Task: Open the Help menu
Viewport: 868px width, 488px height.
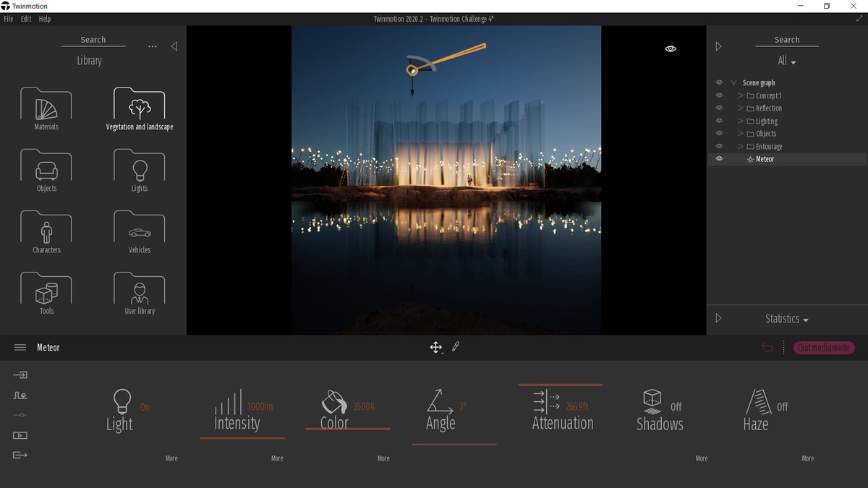Action: [45, 19]
